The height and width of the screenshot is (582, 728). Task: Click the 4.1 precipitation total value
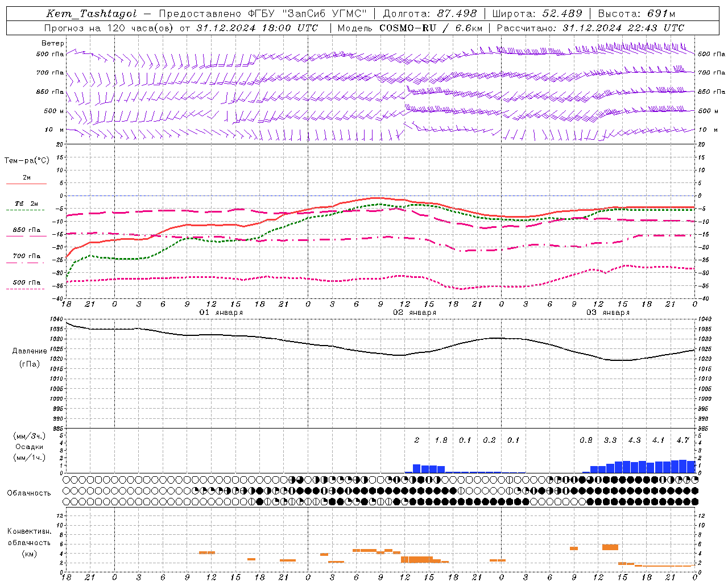[658, 440]
